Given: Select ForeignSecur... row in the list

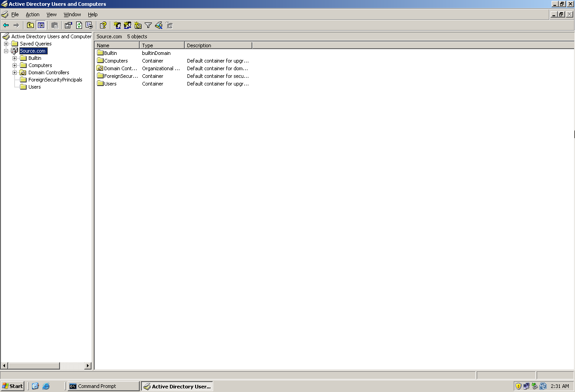Looking at the screenshot, I should (x=173, y=76).
